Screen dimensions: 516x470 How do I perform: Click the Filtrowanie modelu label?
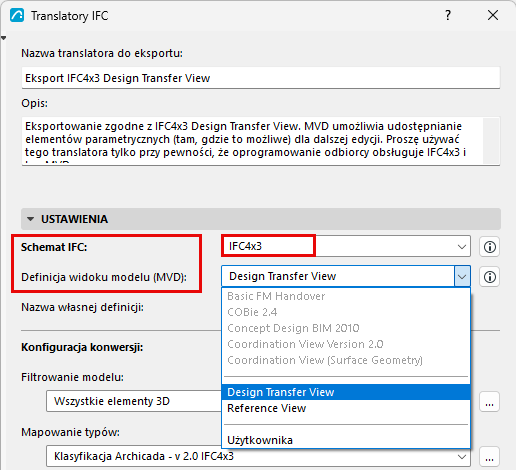pyautogui.click(x=72, y=377)
